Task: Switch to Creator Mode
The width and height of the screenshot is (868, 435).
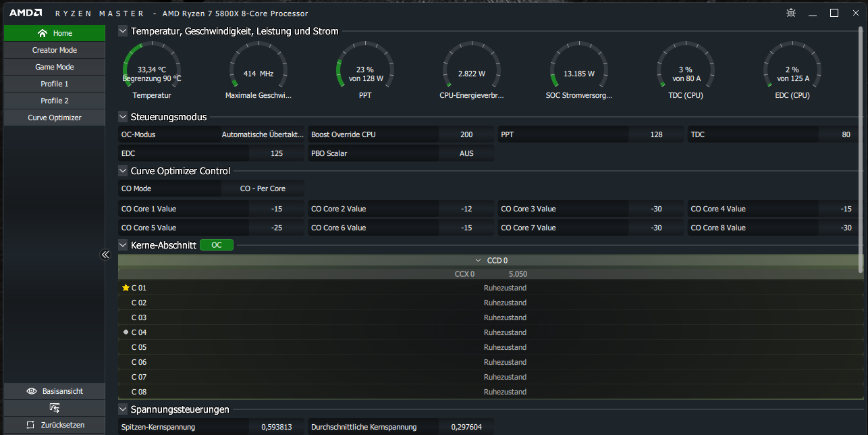Action: 55,50
